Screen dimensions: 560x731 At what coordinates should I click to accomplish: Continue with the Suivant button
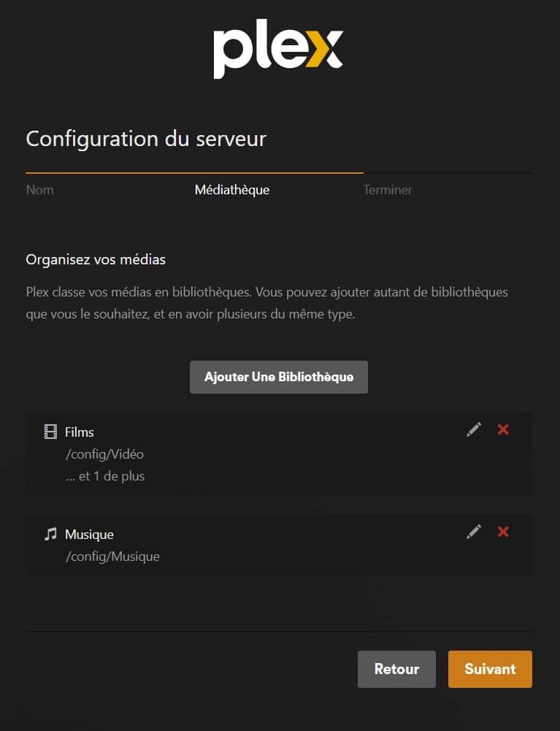(490, 669)
